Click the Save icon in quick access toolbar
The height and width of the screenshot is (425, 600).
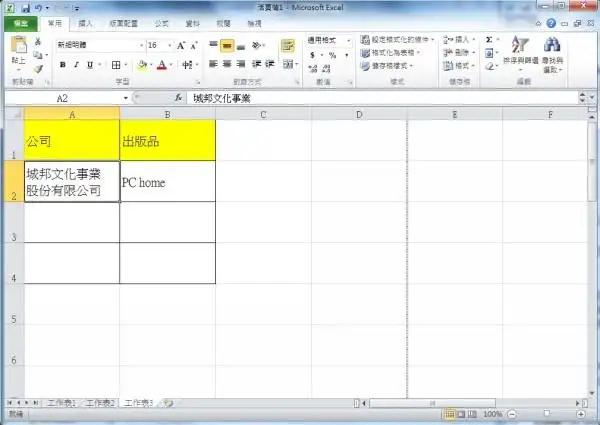(23, 7)
